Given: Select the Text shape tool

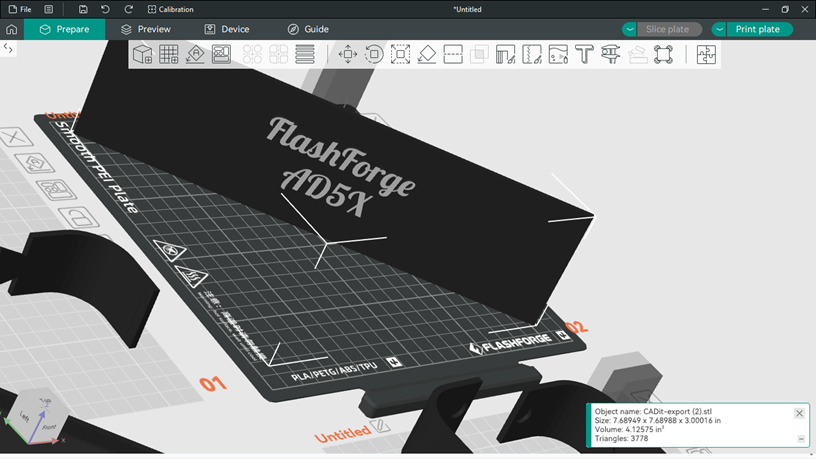Looking at the screenshot, I should pyautogui.click(x=585, y=54).
